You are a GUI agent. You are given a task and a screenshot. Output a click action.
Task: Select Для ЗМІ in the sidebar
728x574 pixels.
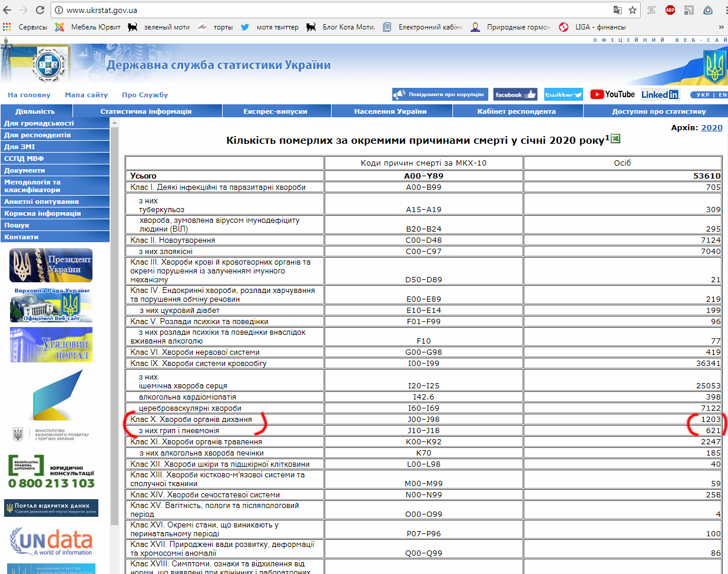pos(55,147)
